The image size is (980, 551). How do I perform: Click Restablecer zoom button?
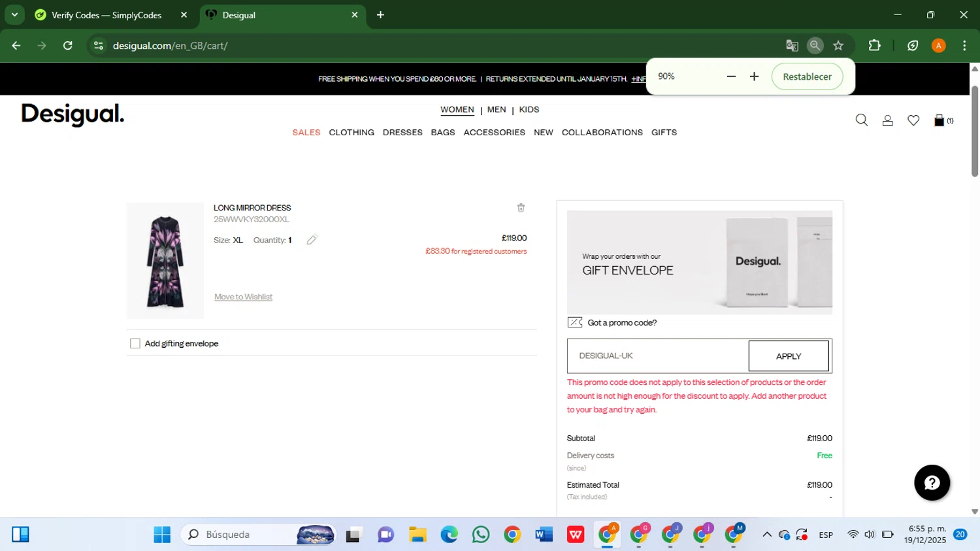click(x=807, y=76)
